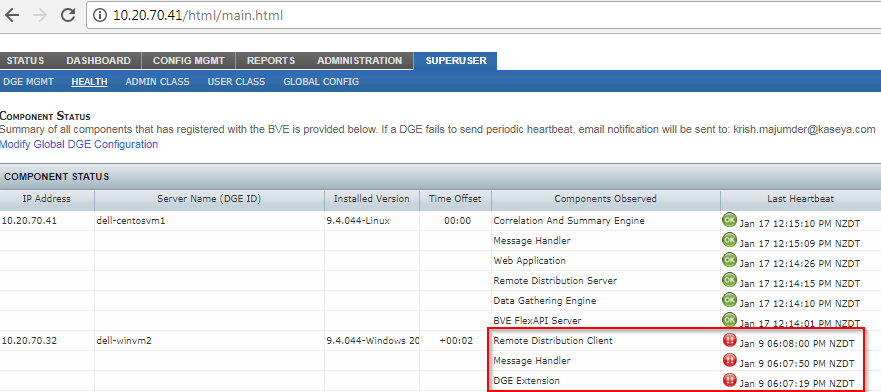Click the Components Observed column header
The width and height of the screenshot is (881, 392).
pos(605,199)
